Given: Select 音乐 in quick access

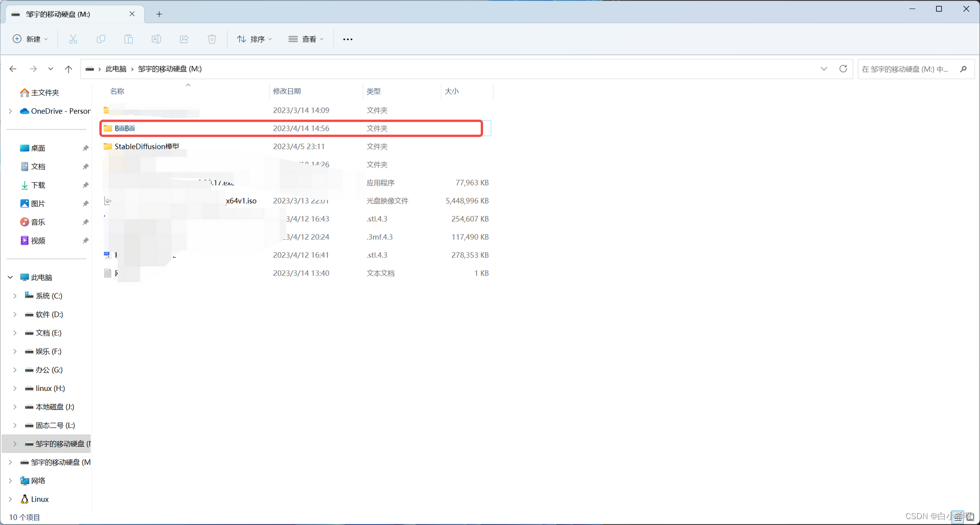Looking at the screenshot, I should (32, 222).
